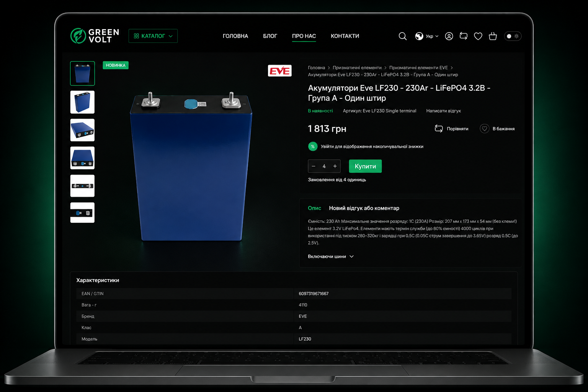
Task: Increase quantity with the plus button
Action: click(335, 166)
